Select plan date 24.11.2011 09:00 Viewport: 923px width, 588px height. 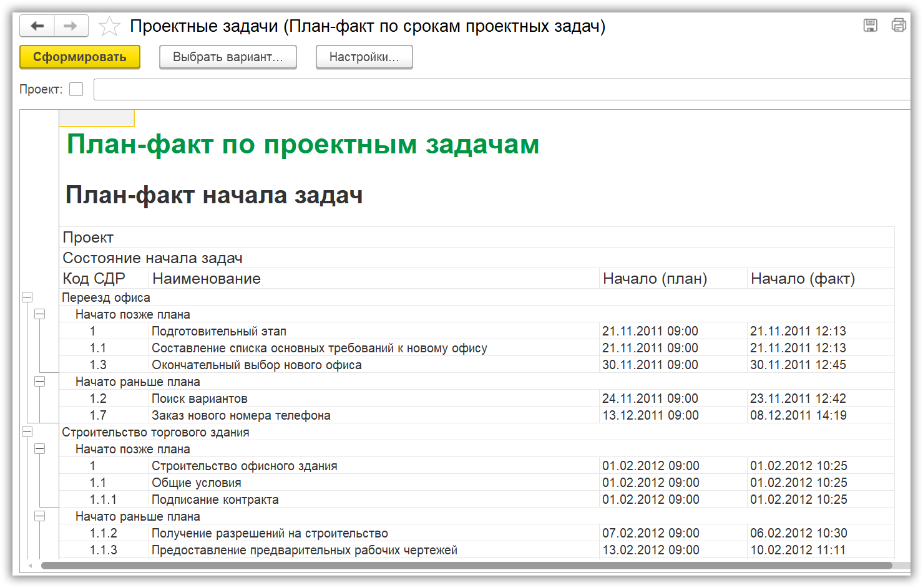tap(673, 398)
